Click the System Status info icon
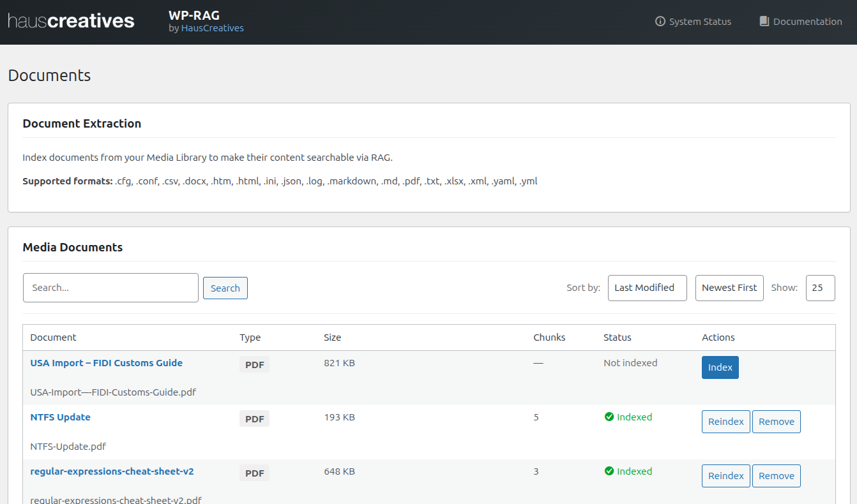 [660, 22]
